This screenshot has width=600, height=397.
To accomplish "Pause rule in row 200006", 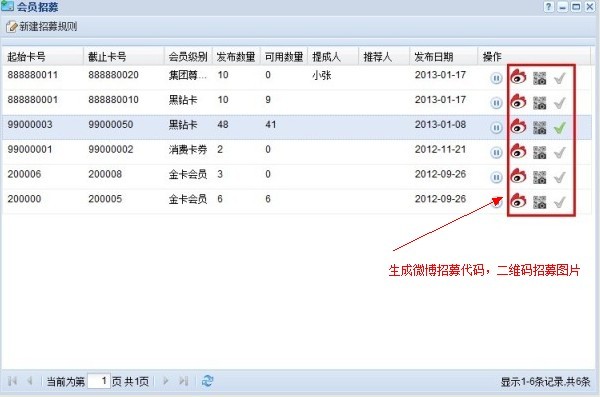I will coord(496,177).
